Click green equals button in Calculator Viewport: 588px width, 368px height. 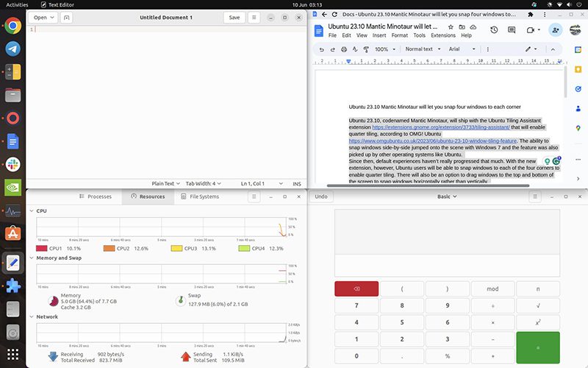(x=538, y=347)
